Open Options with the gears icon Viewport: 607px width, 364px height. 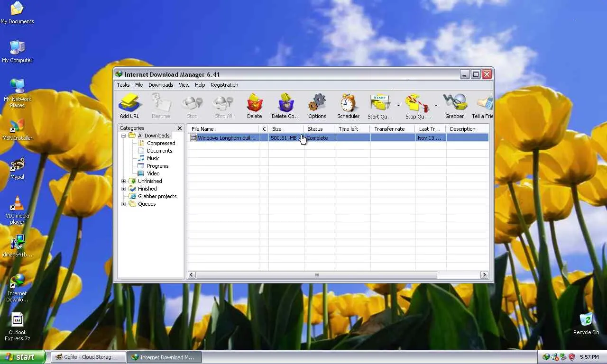317,106
